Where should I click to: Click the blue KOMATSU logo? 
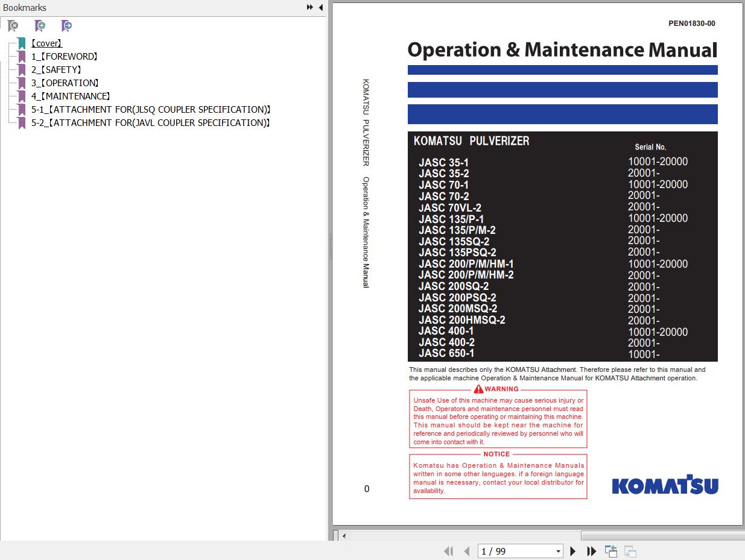tap(665, 484)
